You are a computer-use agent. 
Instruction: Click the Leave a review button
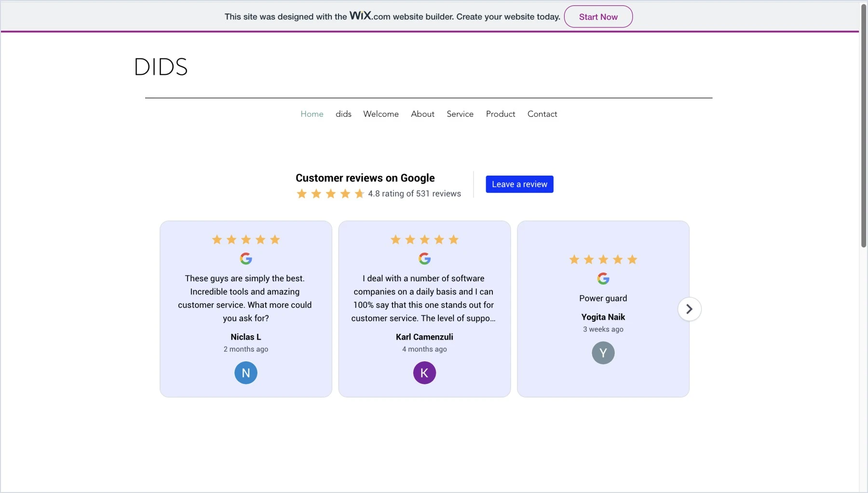[x=519, y=184]
